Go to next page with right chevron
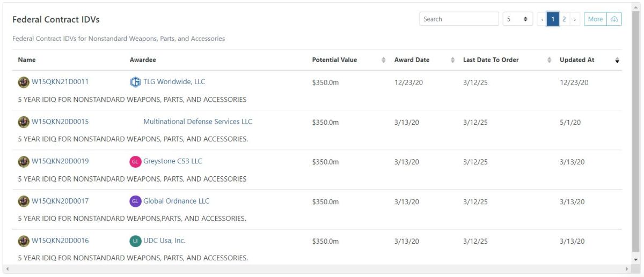This screenshot has width=644, height=277. coord(575,19)
